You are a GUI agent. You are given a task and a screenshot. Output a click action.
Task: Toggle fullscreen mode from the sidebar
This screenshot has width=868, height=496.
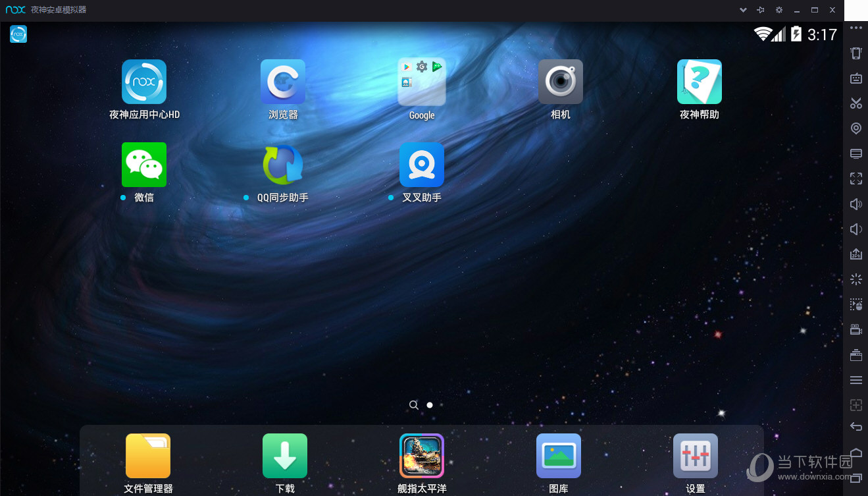tap(855, 179)
